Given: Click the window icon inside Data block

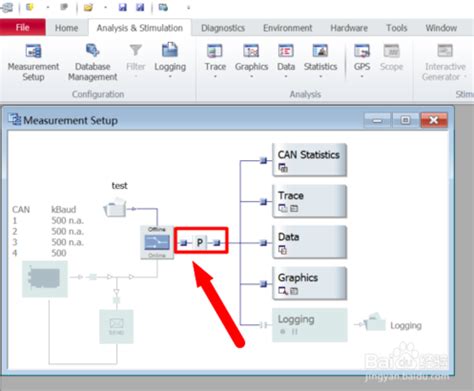Looking at the screenshot, I should (x=283, y=250).
